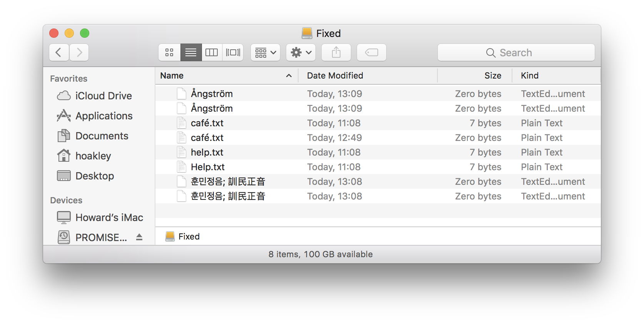The image size is (644, 325).
Task: Switch to icon view
Action: coord(169,52)
